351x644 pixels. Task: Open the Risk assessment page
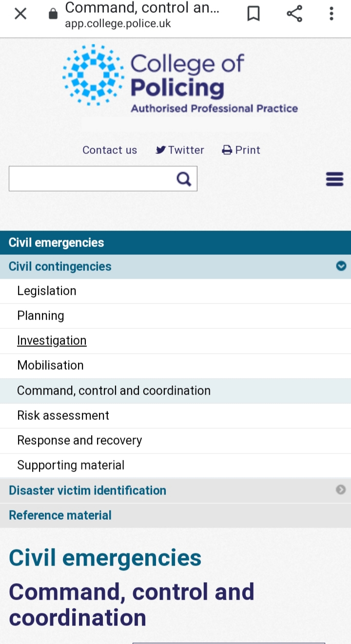tap(63, 416)
